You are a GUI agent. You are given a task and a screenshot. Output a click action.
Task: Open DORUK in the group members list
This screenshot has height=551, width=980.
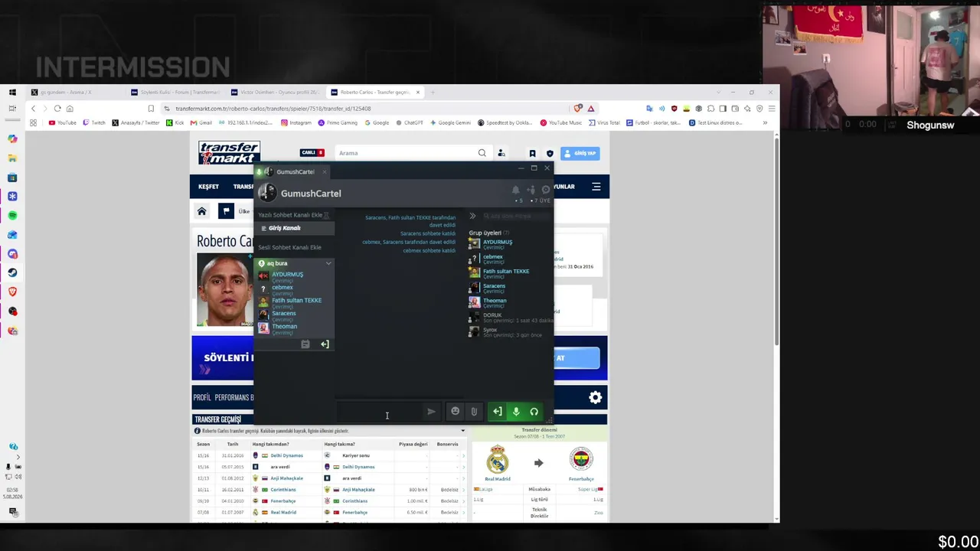[x=492, y=315]
